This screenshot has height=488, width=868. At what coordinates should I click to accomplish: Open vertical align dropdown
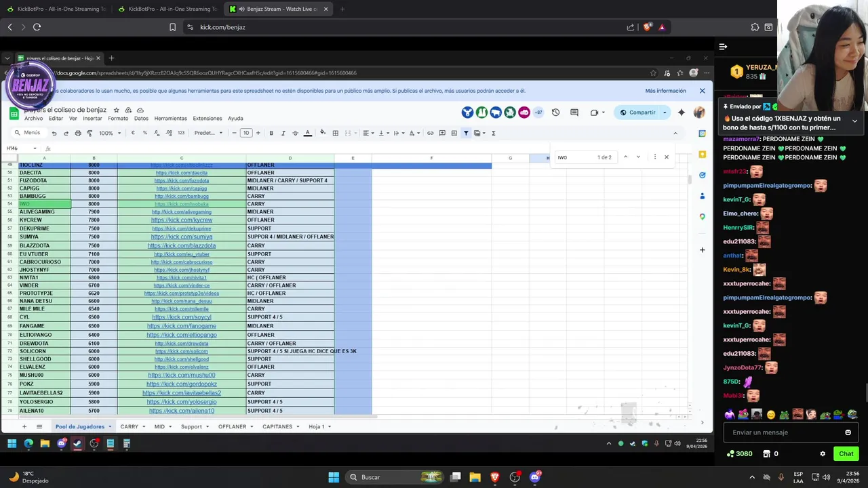(382, 134)
